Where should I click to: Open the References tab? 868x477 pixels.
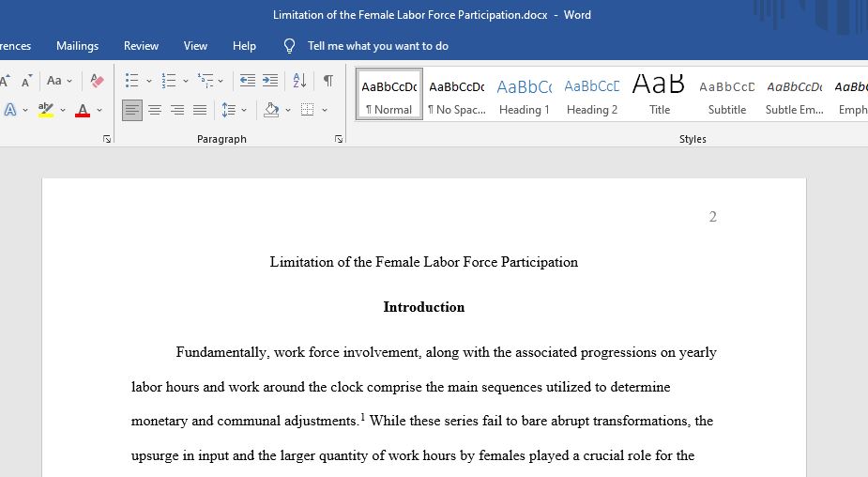coord(15,46)
